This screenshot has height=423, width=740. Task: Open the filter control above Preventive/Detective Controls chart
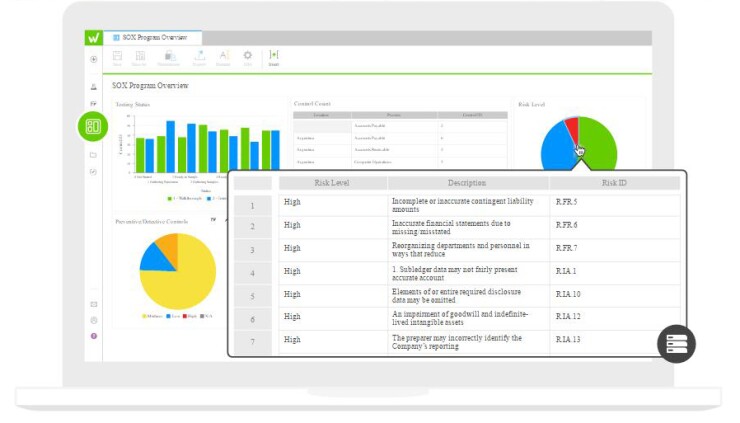(x=212, y=220)
